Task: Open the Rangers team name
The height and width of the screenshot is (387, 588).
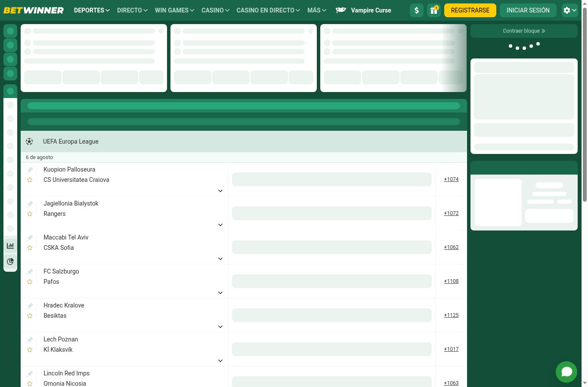Action: pyautogui.click(x=55, y=214)
